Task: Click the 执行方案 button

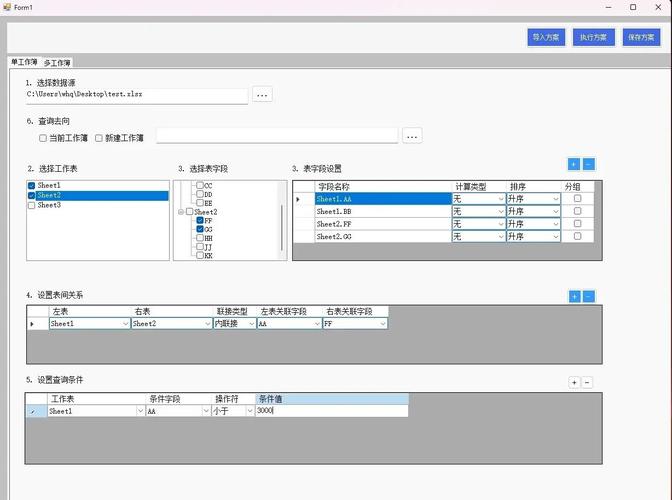Action: pos(594,37)
